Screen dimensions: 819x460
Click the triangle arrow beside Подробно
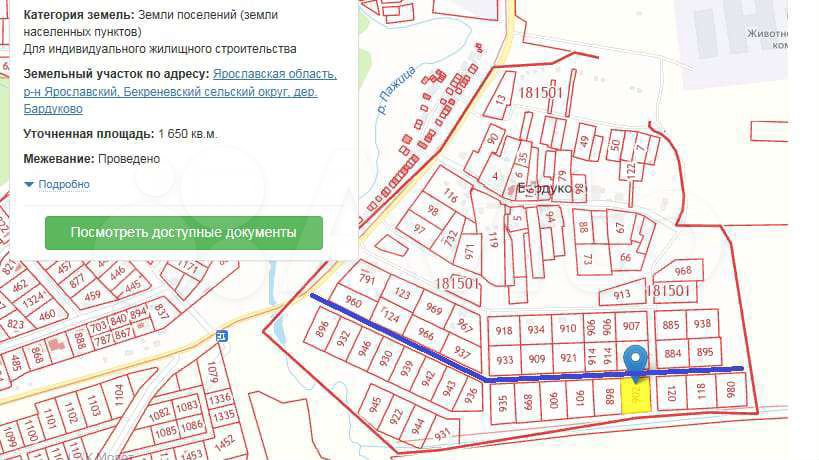coord(29,184)
